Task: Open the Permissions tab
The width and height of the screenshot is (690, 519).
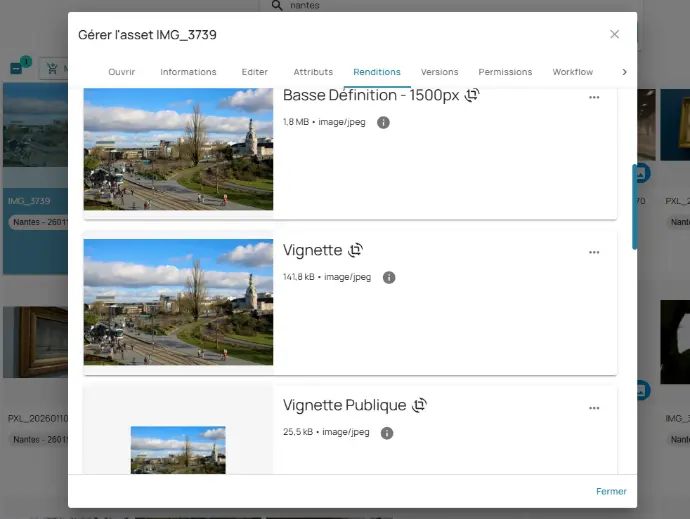Action: click(x=505, y=72)
